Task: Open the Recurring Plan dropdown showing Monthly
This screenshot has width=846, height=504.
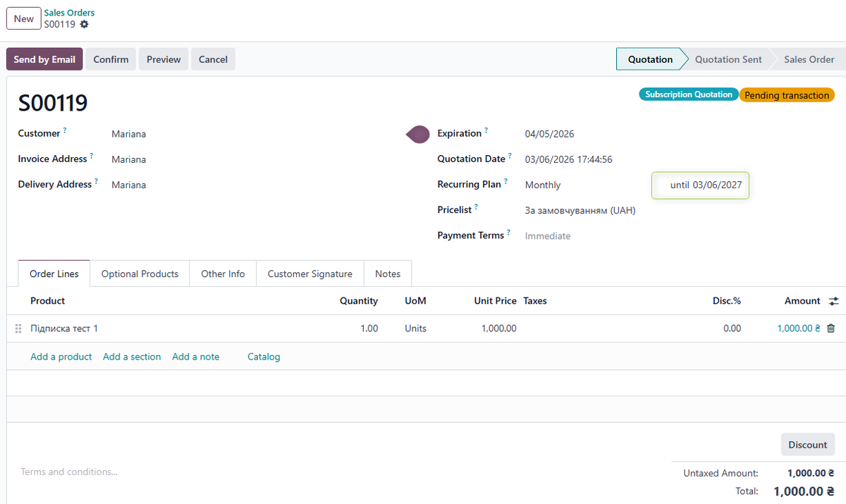Action: 542,184
